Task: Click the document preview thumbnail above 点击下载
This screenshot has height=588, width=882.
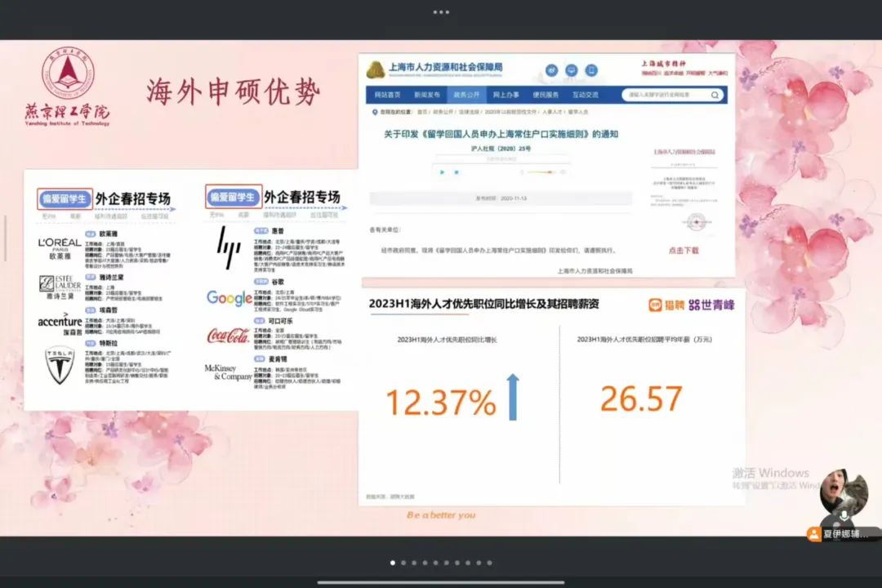Action: click(x=684, y=191)
